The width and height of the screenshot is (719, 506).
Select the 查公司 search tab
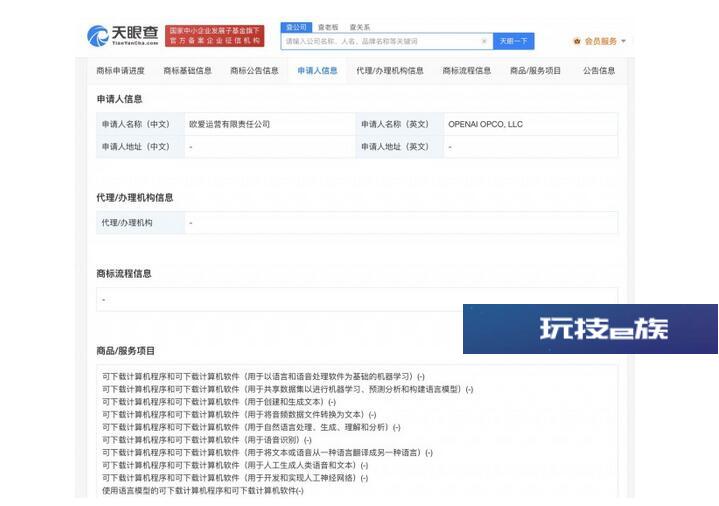(296, 27)
